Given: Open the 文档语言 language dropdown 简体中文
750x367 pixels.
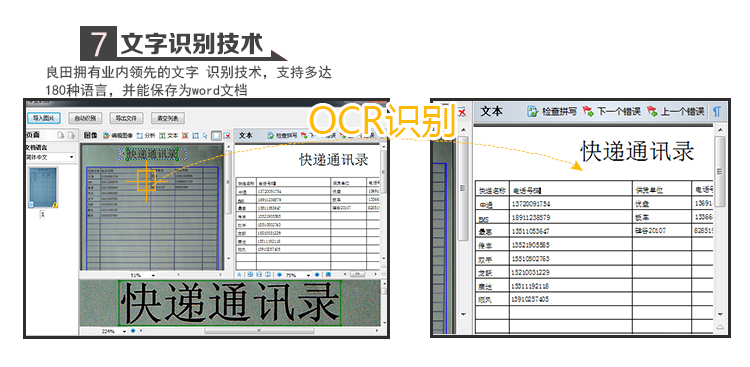Looking at the screenshot, I should pos(52,157).
